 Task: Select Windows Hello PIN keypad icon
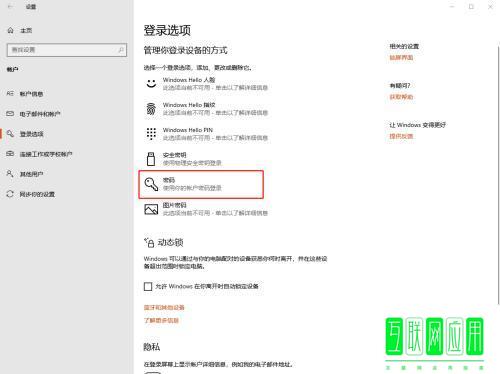(x=151, y=134)
